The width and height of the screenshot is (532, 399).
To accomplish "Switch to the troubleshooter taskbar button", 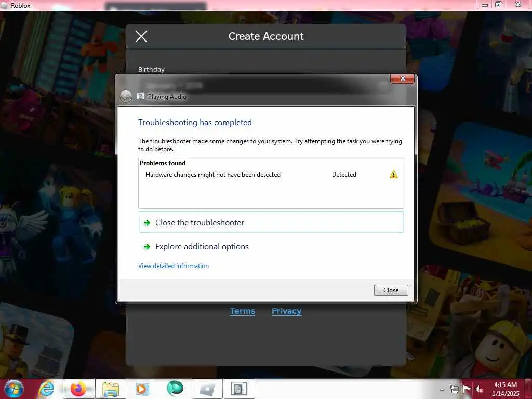I will point(239,389).
